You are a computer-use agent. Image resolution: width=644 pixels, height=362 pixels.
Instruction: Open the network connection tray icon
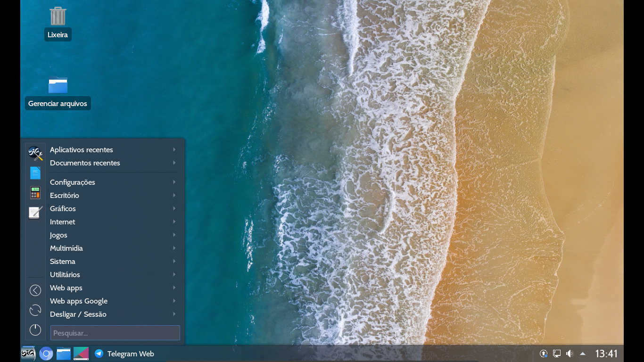[557, 354]
